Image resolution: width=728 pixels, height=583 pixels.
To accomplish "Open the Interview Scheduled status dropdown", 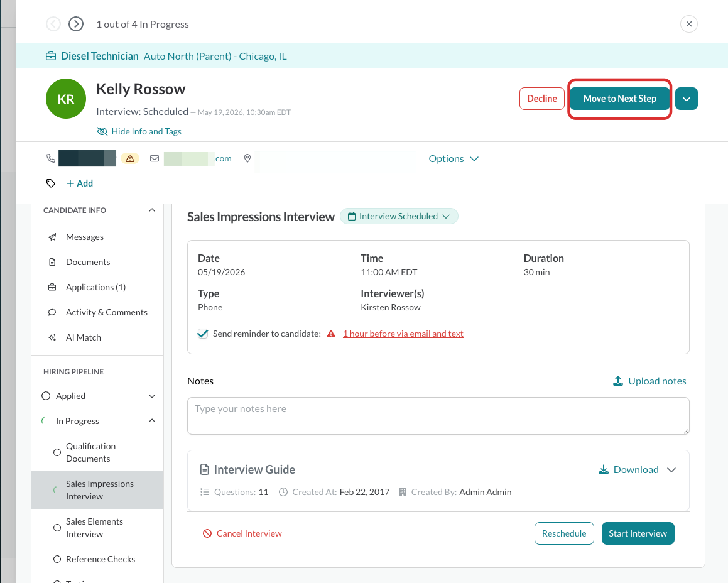I will pos(399,217).
